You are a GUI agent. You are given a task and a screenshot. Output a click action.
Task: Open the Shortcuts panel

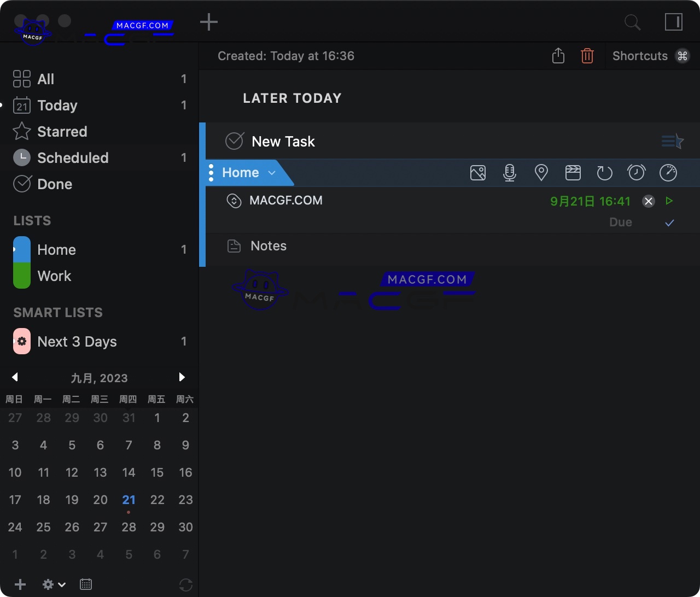pyautogui.click(x=640, y=55)
